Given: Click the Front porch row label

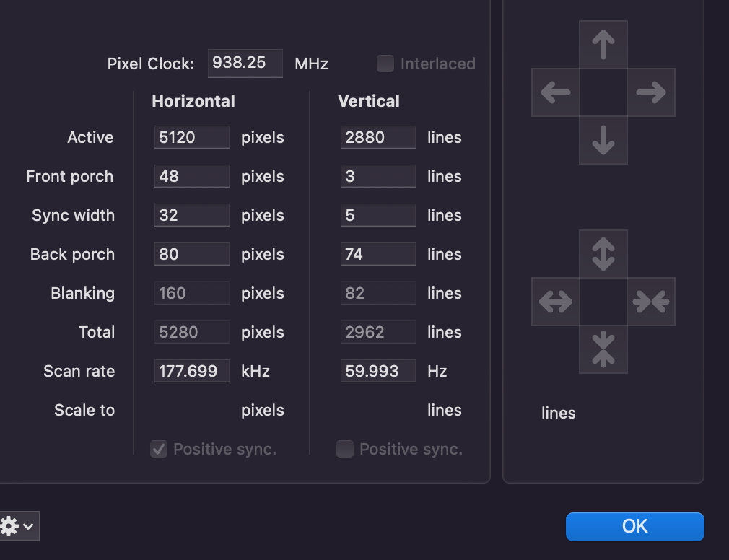Looking at the screenshot, I should click(x=70, y=176).
